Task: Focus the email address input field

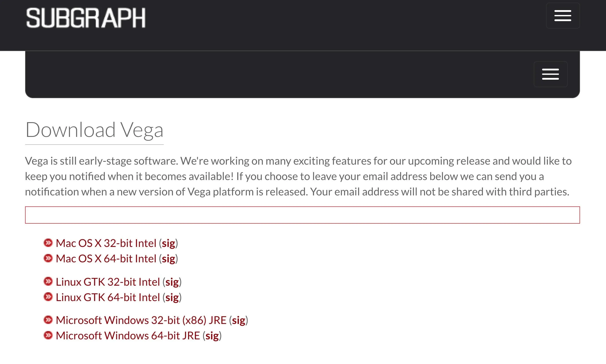Action: point(302,215)
